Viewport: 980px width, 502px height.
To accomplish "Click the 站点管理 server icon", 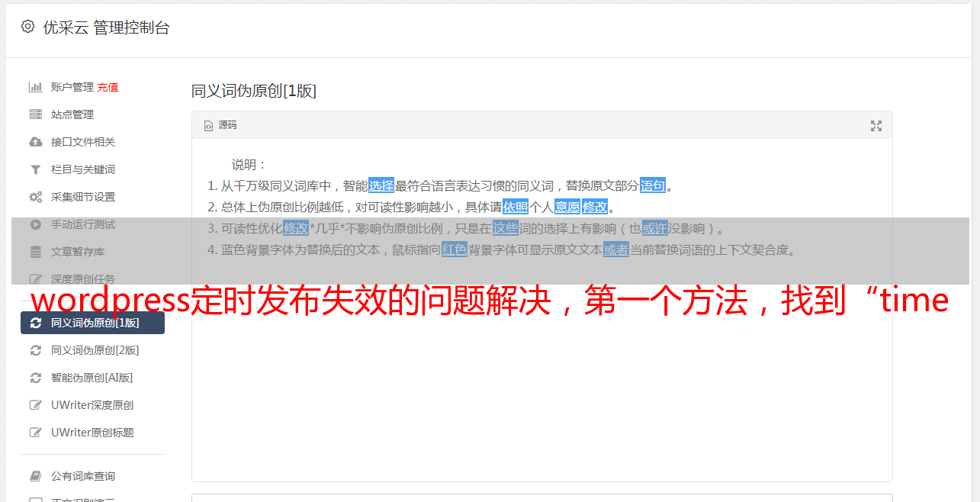I will click(35, 114).
